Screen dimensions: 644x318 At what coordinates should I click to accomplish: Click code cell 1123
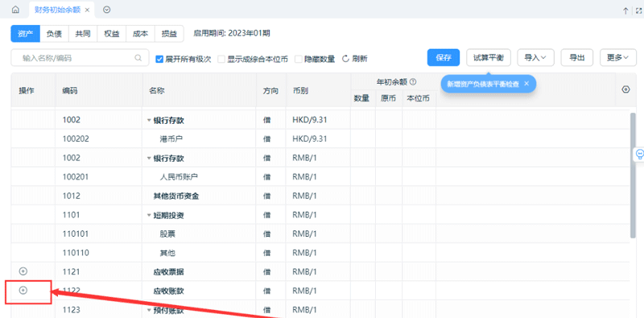(x=71, y=309)
